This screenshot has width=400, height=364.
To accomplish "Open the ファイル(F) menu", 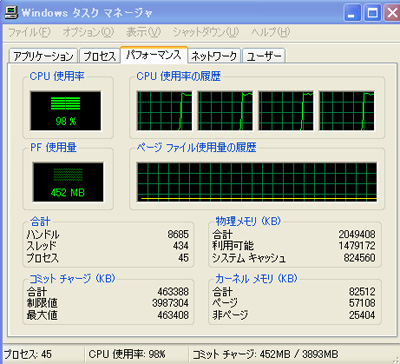I will click(x=29, y=32).
